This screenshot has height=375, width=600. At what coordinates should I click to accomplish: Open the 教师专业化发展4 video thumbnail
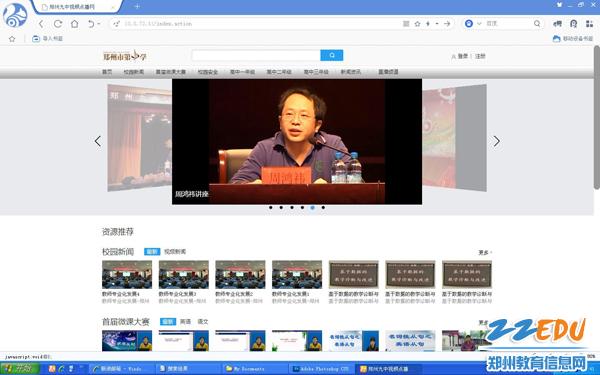(127, 274)
